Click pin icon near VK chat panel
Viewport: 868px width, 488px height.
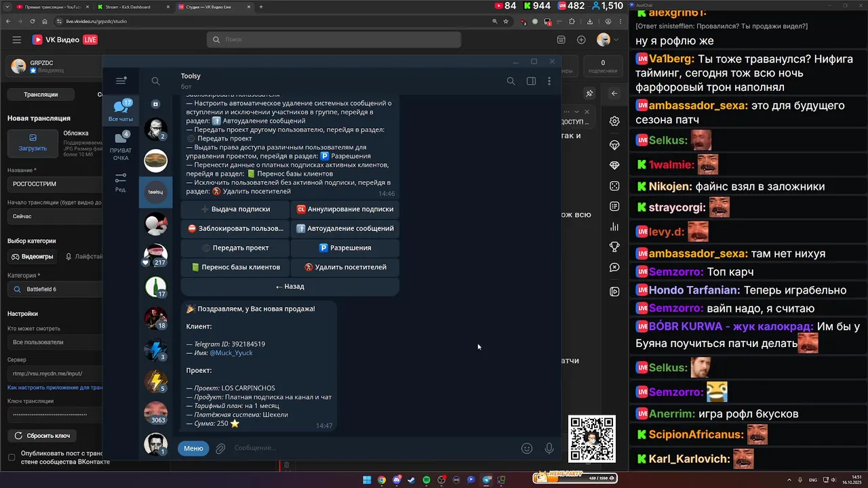[589, 94]
